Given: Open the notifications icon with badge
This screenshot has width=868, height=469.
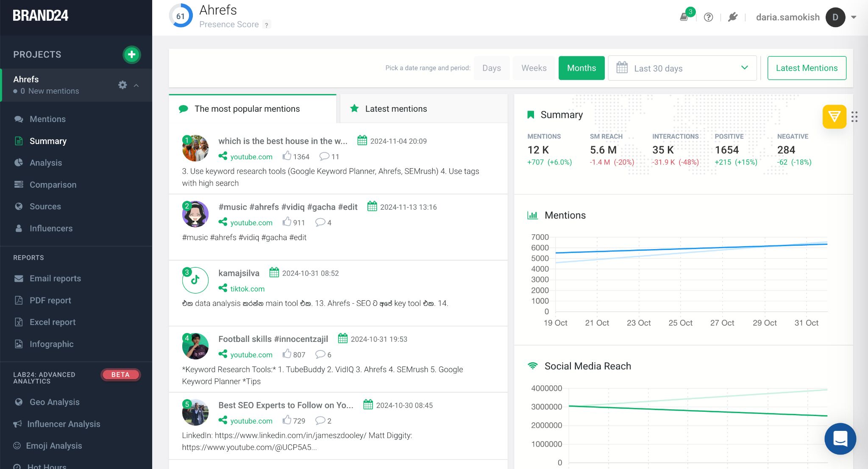Looking at the screenshot, I should pyautogui.click(x=684, y=17).
